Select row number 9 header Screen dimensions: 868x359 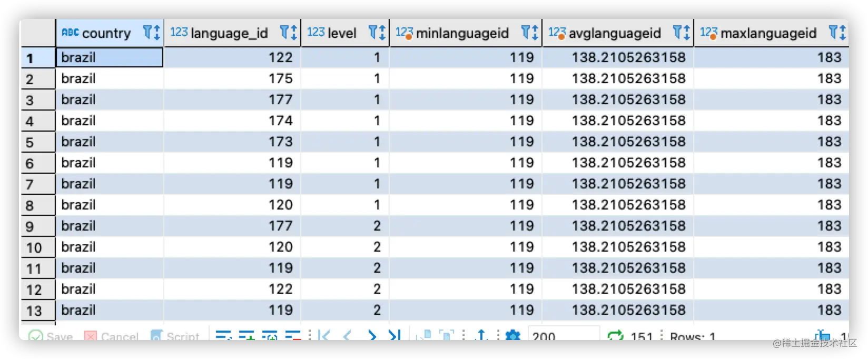[x=38, y=226]
